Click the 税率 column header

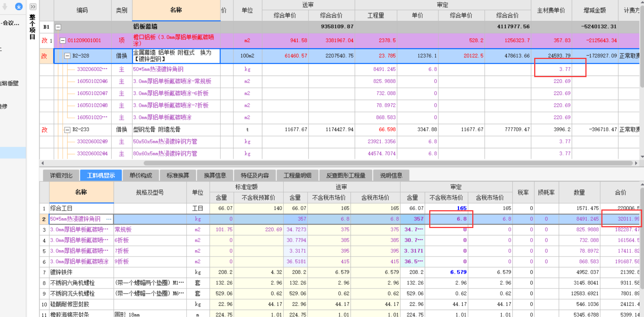pos(523,192)
